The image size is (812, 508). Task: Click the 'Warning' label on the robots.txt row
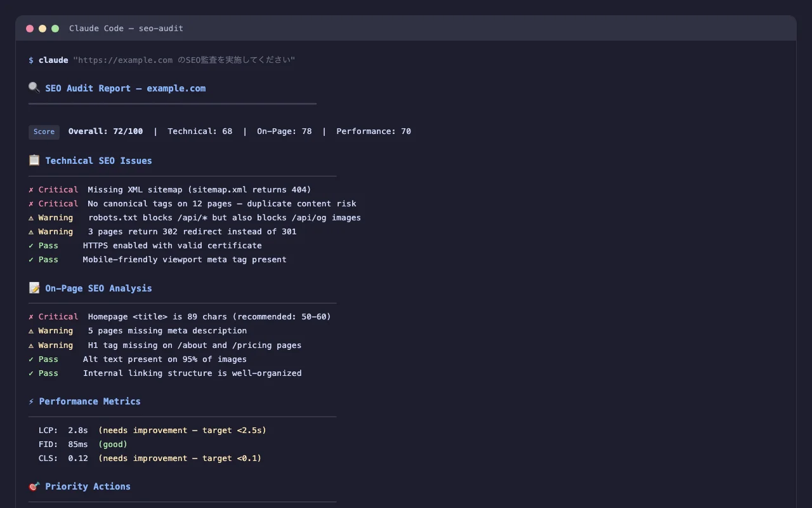[x=56, y=218]
